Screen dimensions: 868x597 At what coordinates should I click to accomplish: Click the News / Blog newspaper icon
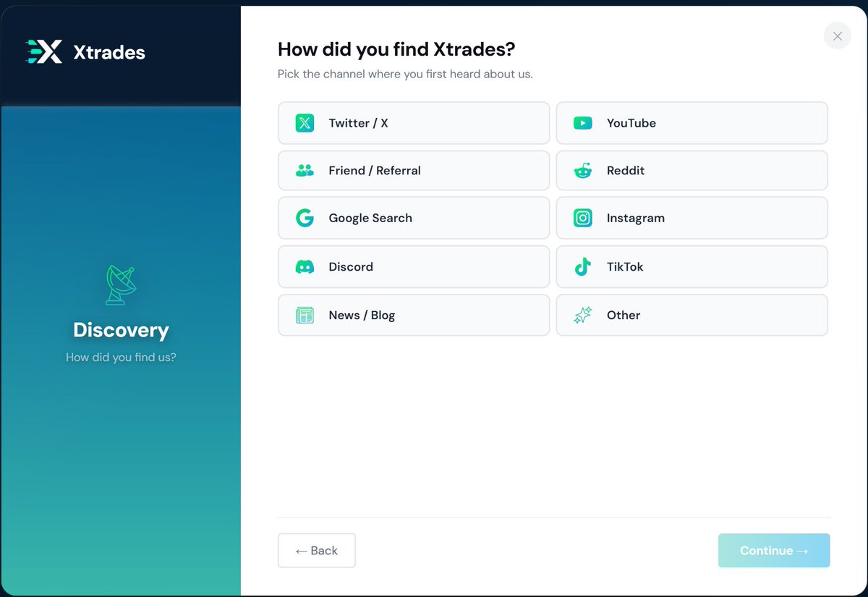[305, 316]
